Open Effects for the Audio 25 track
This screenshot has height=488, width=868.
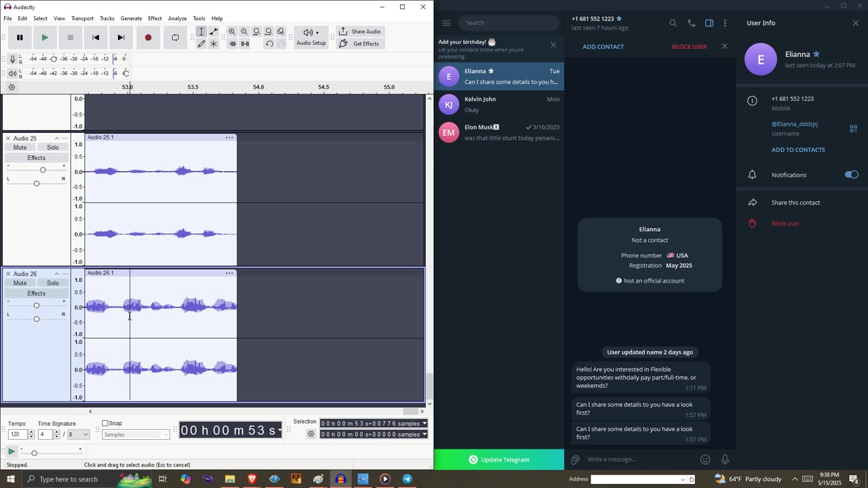(37, 158)
